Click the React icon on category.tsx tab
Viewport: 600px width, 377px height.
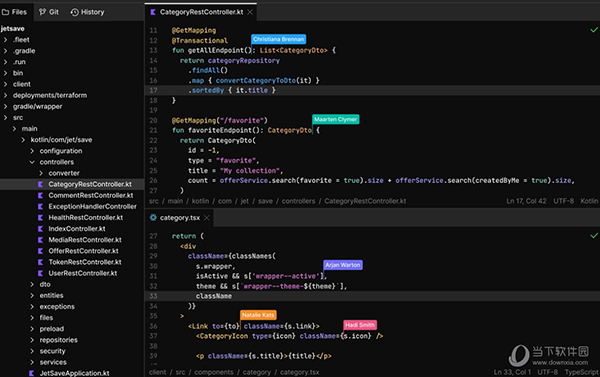point(153,217)
